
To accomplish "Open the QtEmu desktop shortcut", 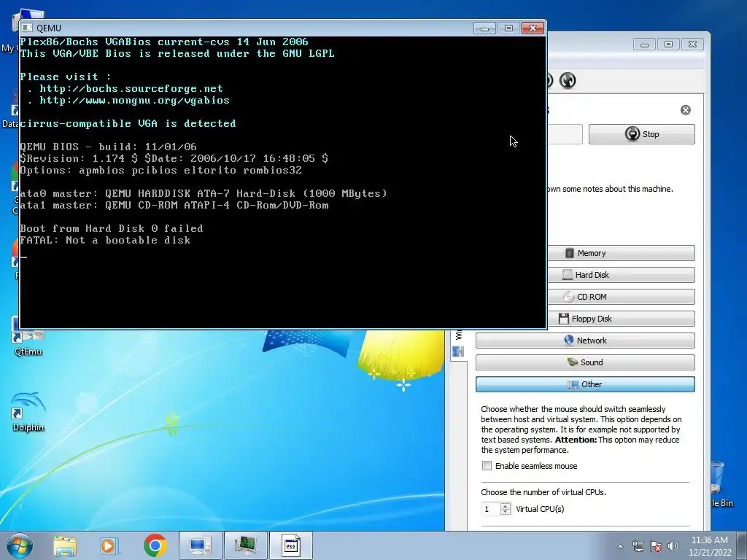I will pyautogui.click(x=28, y=337).
